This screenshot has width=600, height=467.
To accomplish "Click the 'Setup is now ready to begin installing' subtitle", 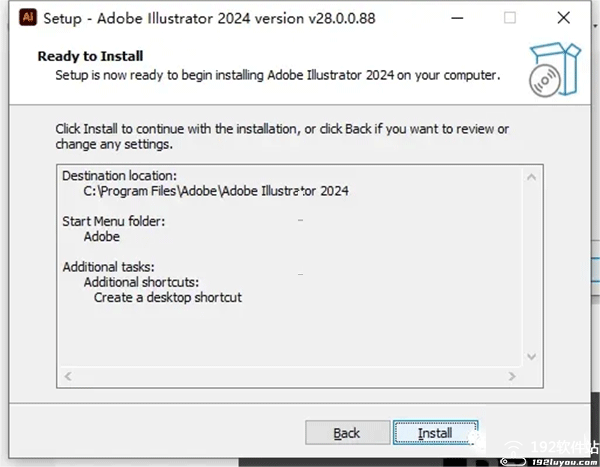I will click(278, 75).
